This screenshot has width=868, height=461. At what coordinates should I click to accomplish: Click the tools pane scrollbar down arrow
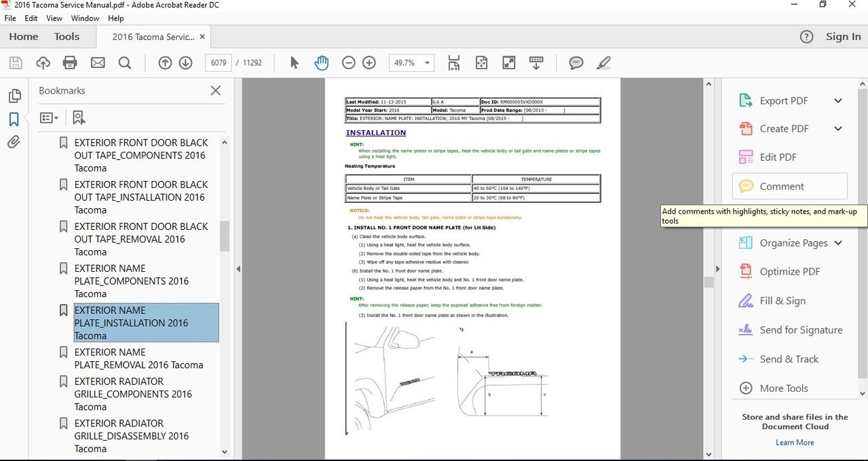point(863,394)
